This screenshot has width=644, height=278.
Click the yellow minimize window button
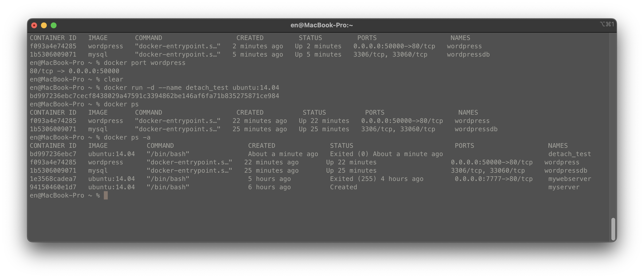point(44,25)
